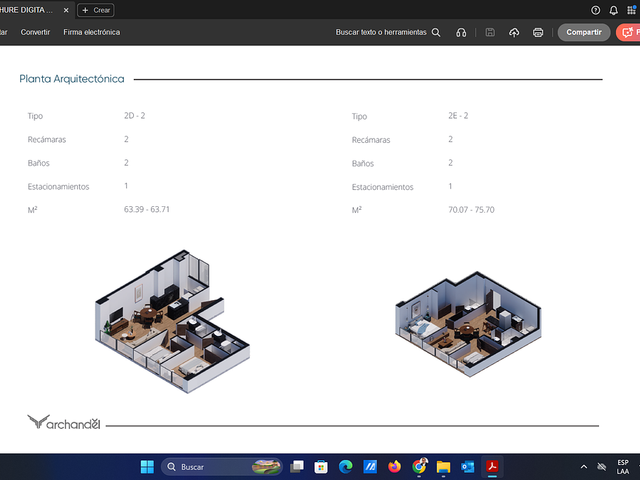
Task: Click the 2E-2 floor plan image
Action: (468, 324)
